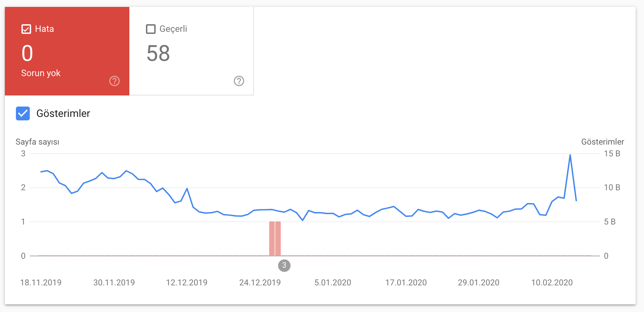Click the gray annotation marker numbered 3
Viewport: 644px width, 312px height.
(x=284, y=266)
